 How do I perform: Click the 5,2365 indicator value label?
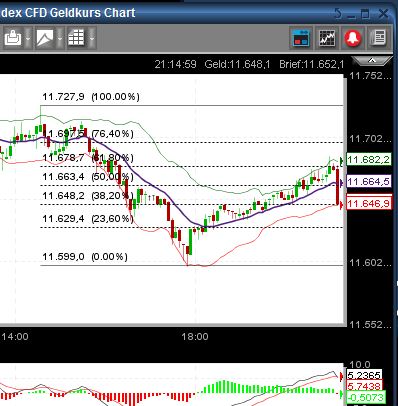point(364,375)
